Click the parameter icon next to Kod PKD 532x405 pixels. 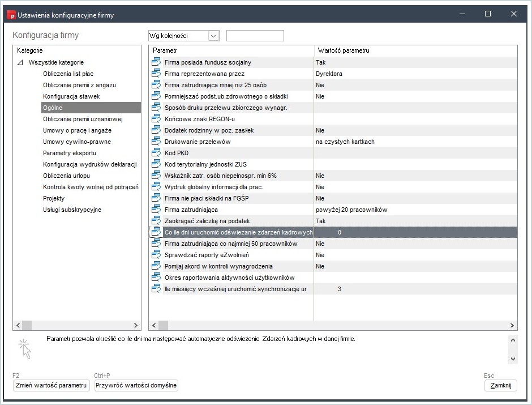click(156, 153)
